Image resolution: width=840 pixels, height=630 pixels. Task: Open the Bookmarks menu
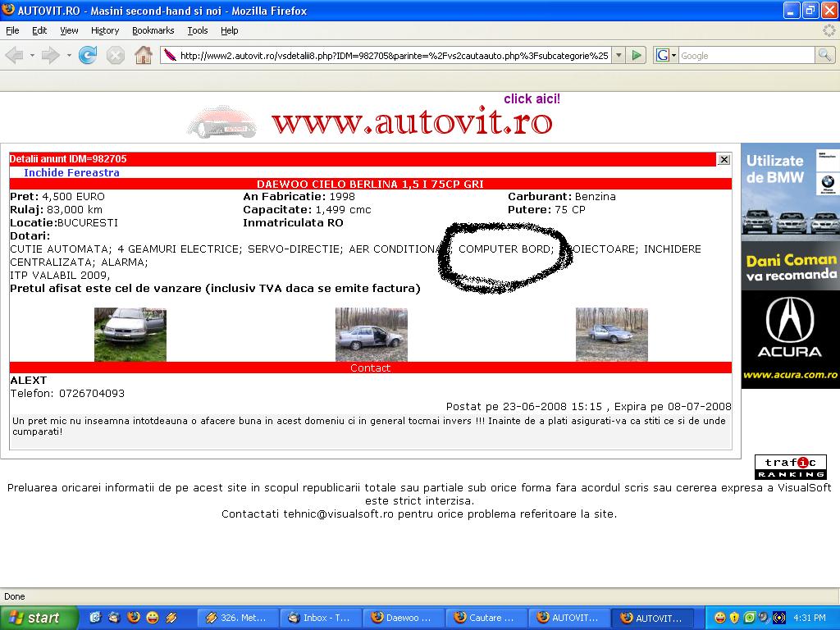(153, 30)
